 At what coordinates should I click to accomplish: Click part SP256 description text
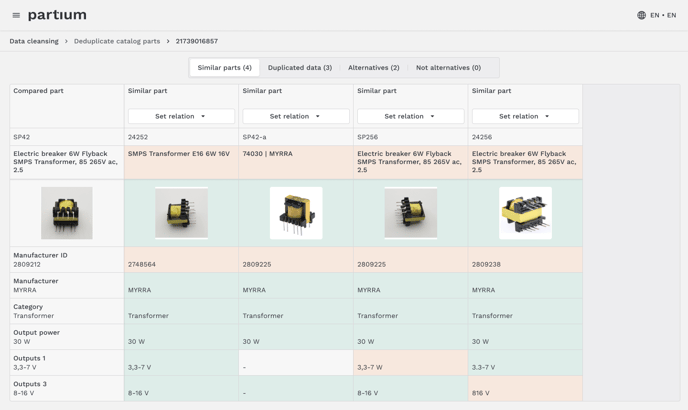click(409, 162)
